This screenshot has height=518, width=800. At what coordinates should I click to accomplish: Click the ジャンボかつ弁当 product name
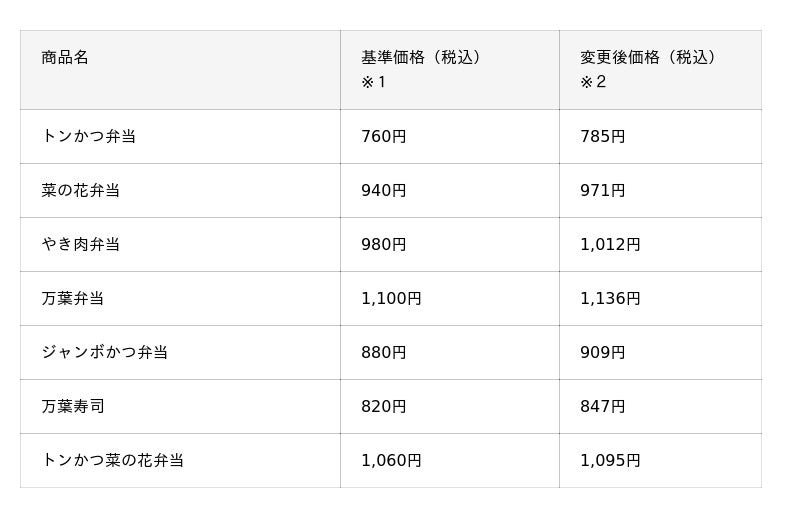105,352
